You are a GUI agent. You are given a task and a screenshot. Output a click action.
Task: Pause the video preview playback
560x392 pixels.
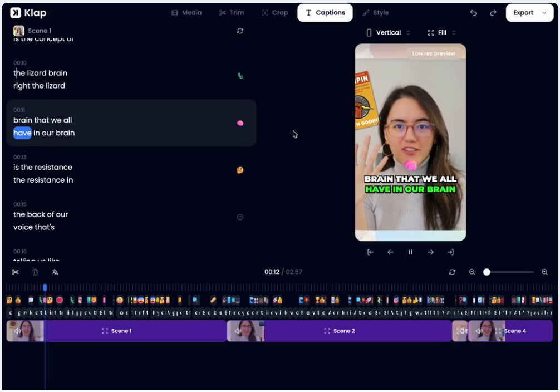[x=410, y=252]
